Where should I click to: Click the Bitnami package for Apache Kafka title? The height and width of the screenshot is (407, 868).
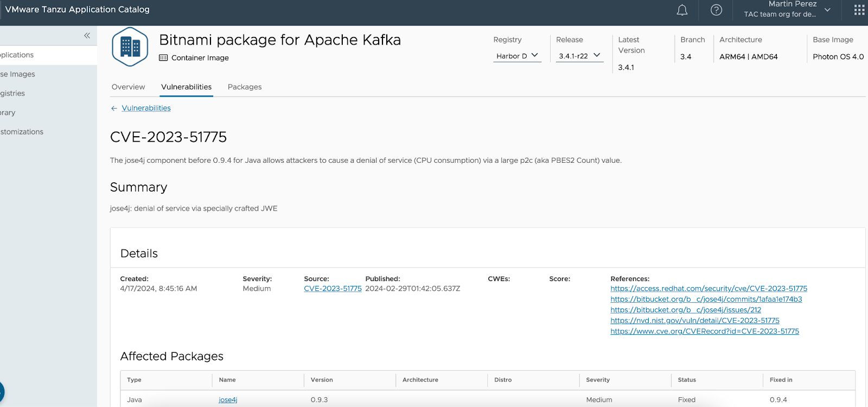tap(280, 40)
